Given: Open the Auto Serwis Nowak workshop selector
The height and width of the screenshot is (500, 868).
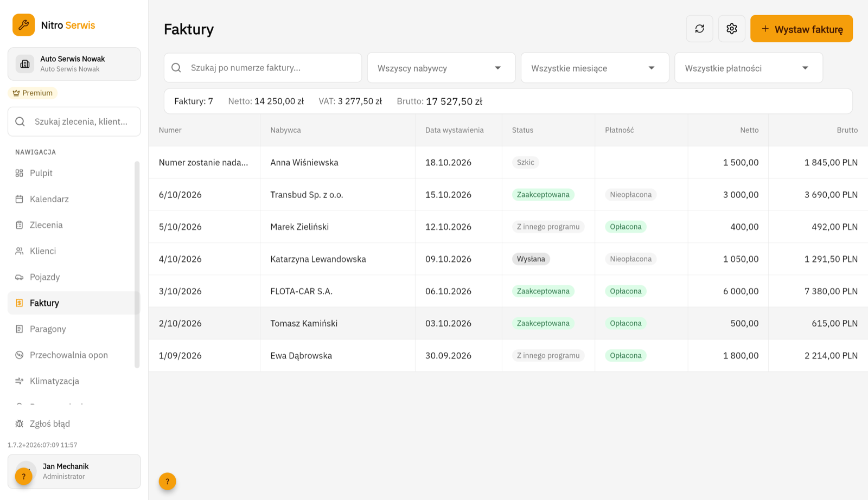Looking at the screenshot, I should (74, 64).
